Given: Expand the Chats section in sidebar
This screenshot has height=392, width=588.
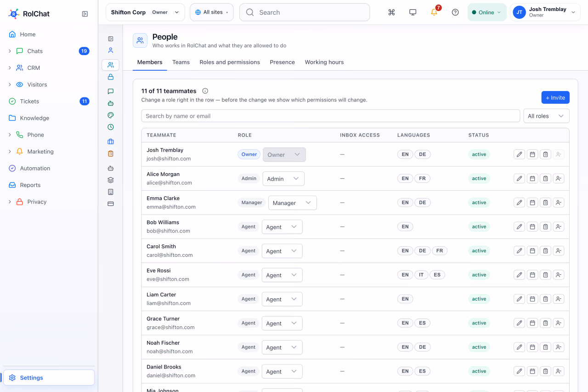Looking at the screenshot, I should (x=10, y=51).
